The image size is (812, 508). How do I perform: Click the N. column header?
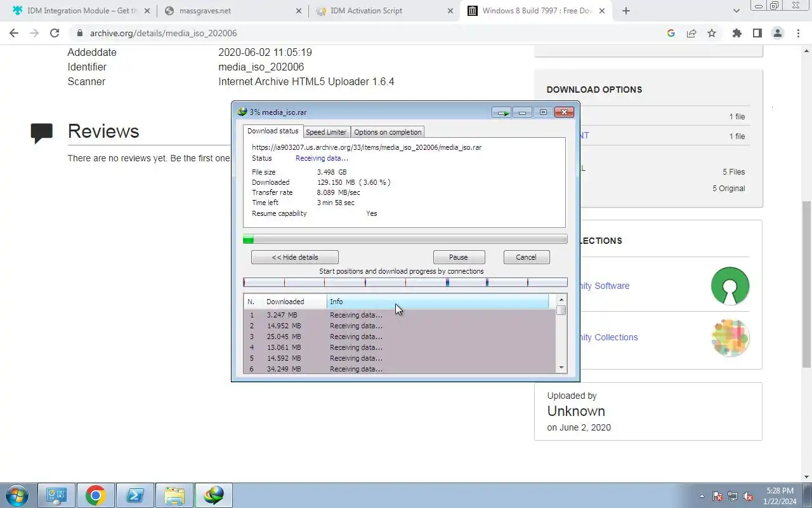253,302
